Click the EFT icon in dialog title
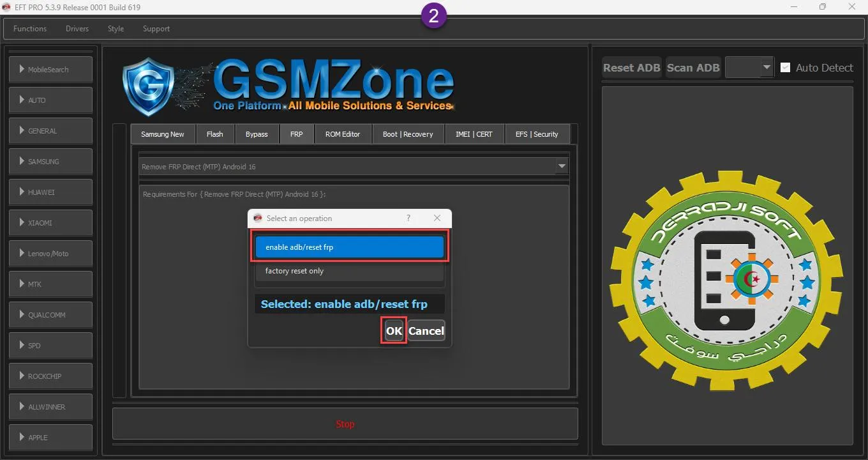 [x=258, y=218]
